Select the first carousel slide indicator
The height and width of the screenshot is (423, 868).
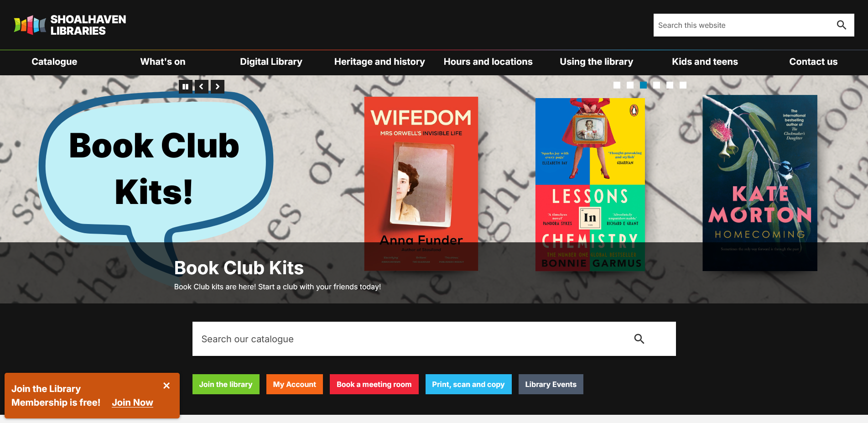coord(617,85)
